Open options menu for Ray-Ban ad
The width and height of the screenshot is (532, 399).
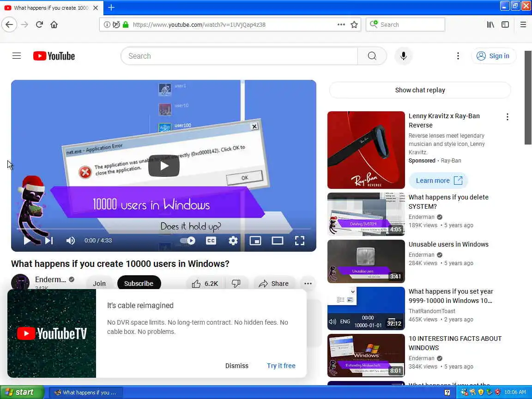pos(507,117)
